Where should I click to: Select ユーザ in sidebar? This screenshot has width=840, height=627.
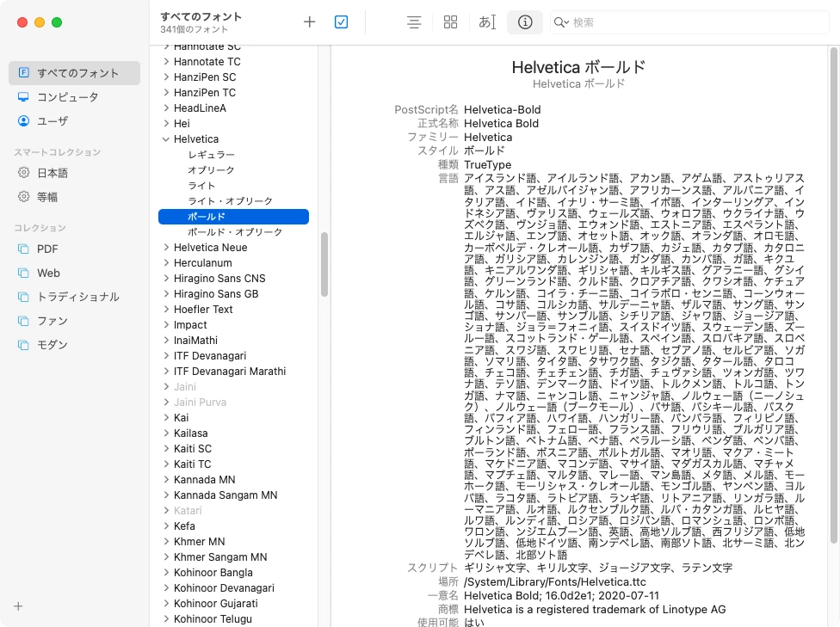click(75, 121)
